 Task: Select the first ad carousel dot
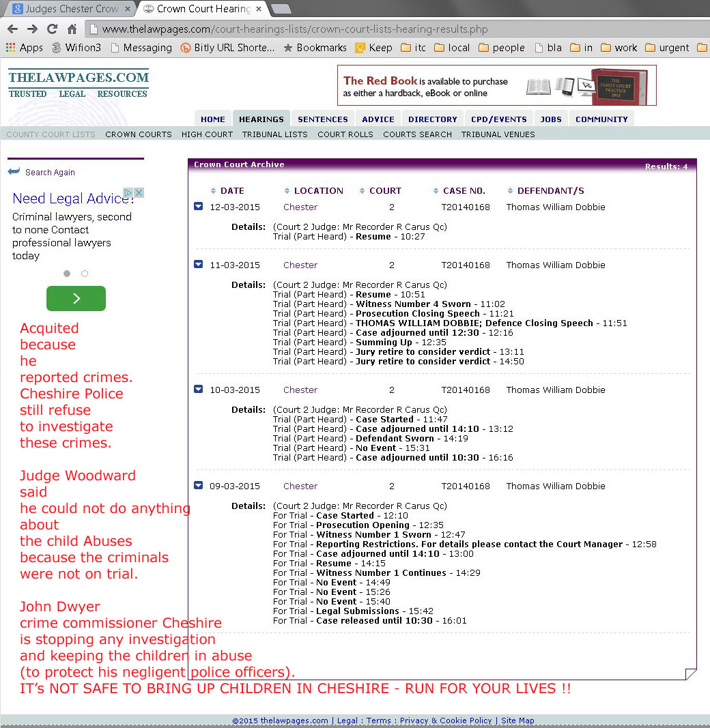click(x=67, y=274)
